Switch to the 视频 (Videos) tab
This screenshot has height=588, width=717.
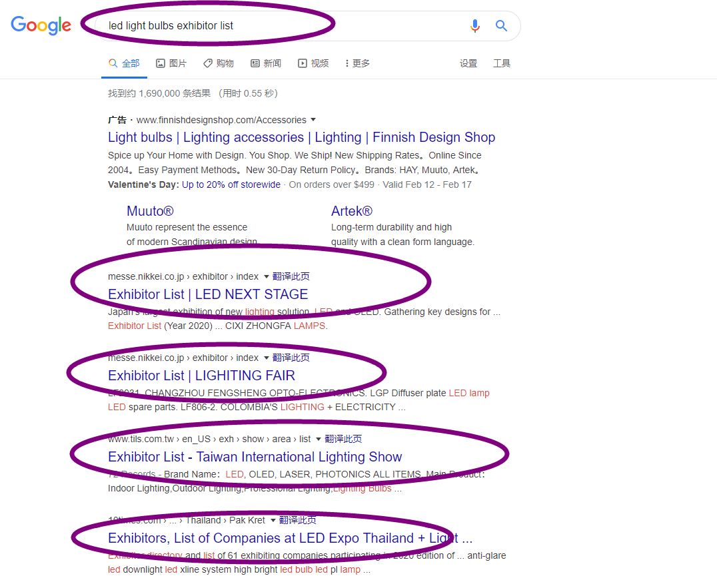(x=313, y=63)
